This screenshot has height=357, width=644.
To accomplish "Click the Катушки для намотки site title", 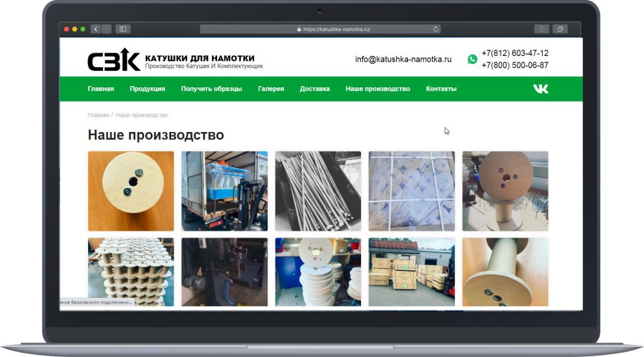I will [x=200, y=58].
